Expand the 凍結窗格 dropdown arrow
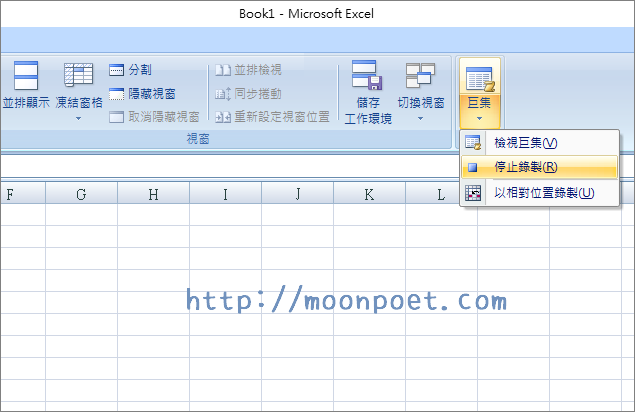The image size is (635, 412). [78, 119]
